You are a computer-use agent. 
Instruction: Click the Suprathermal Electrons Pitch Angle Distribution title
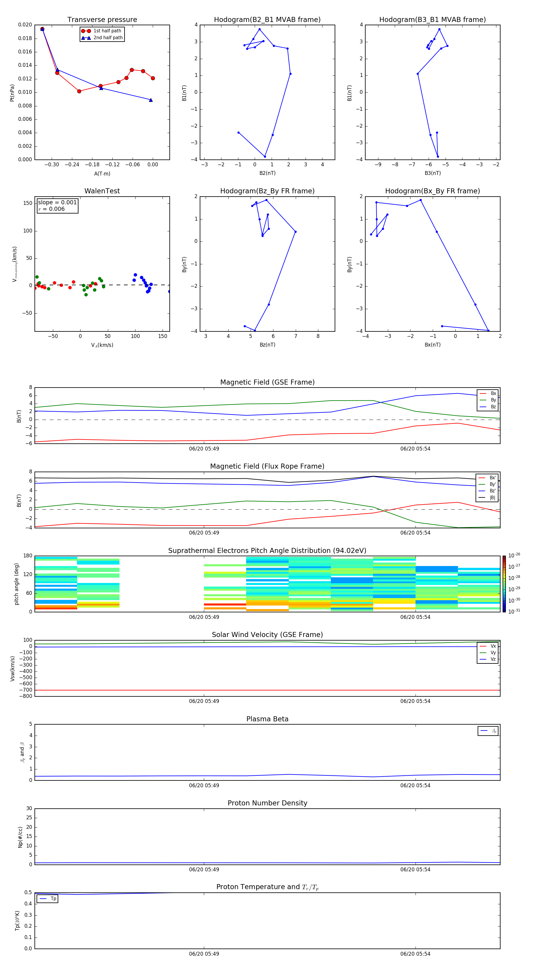pyautogui.click(x=267, y=551)
